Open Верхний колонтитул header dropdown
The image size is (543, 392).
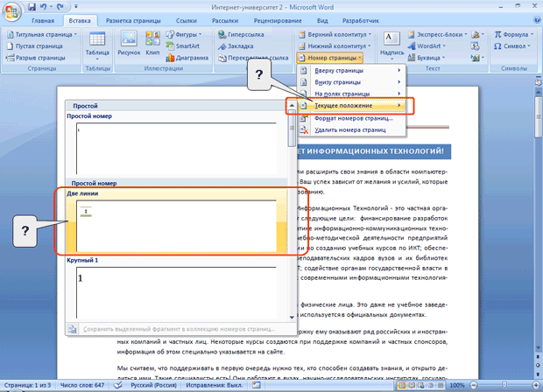tap(335, 35)
